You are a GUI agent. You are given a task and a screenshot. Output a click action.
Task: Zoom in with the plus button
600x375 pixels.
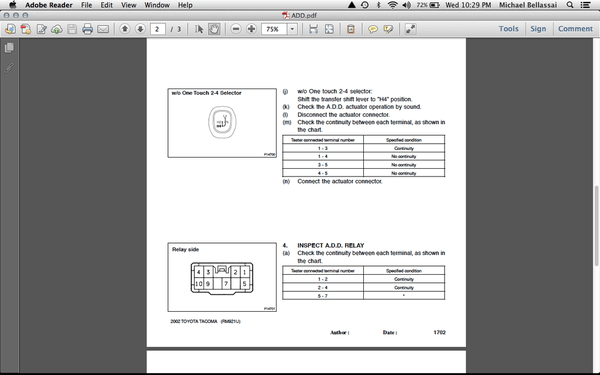click(x=251, y=29)
